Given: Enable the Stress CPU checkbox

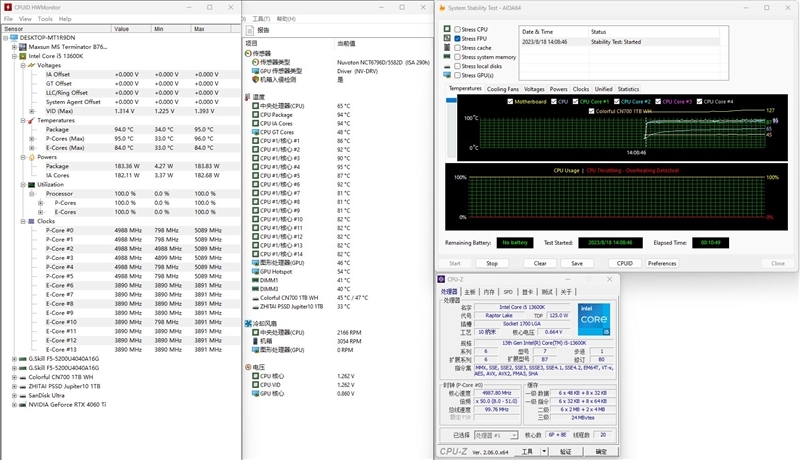Looking at the screenshot, I should (458, 30).
